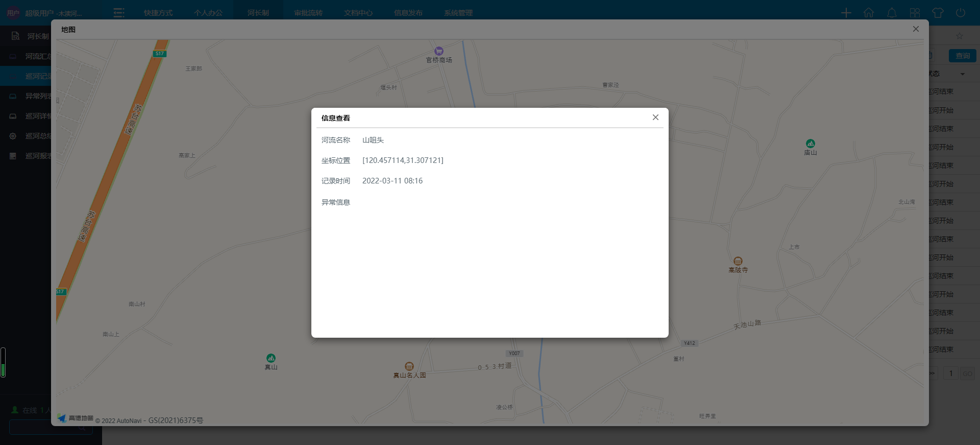Select the 真山 mountain marker on map

(x=271, y=358)
